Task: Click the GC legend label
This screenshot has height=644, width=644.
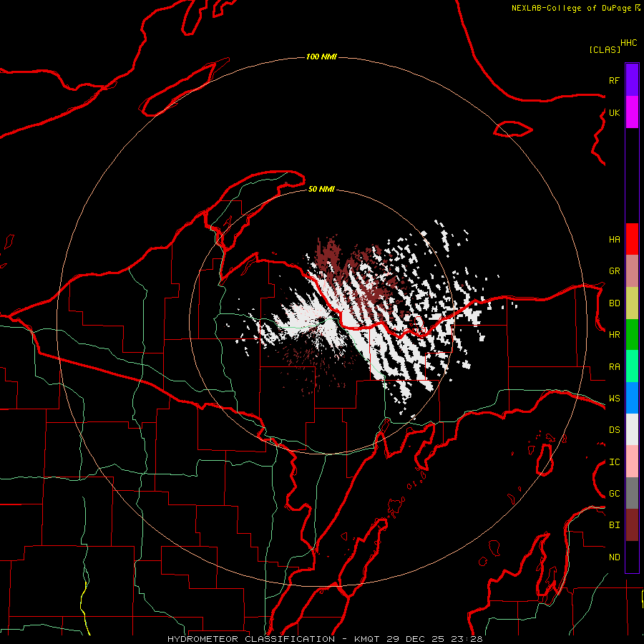Action: [614, 494]
